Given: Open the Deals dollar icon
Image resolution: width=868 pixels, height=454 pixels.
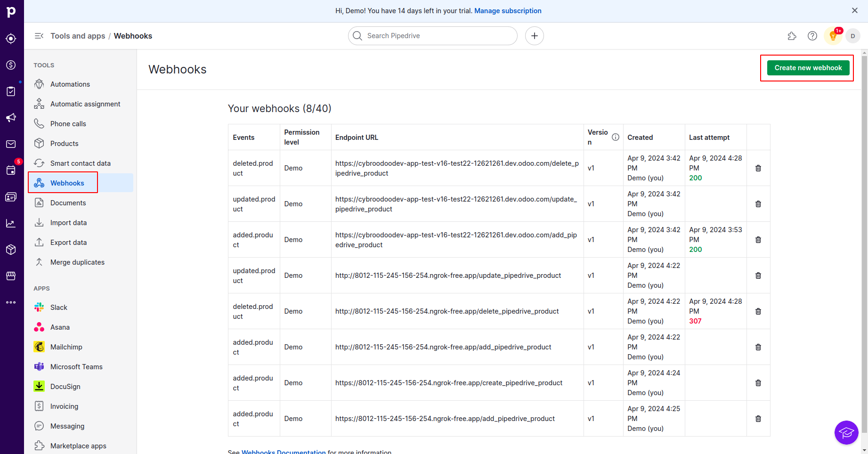Looking at the screenshot, I should [11, 65].
